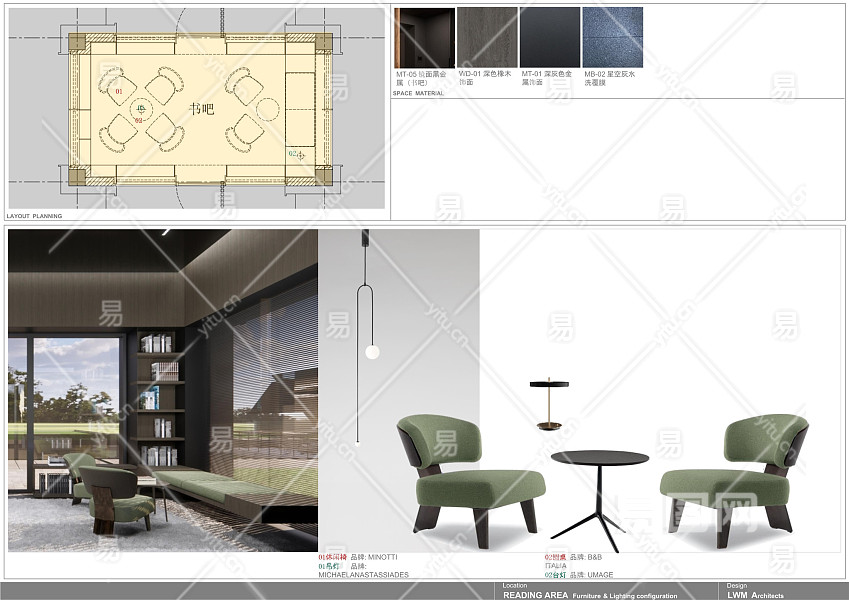Click the READING AREA title in footer

[x=535, y=595]
